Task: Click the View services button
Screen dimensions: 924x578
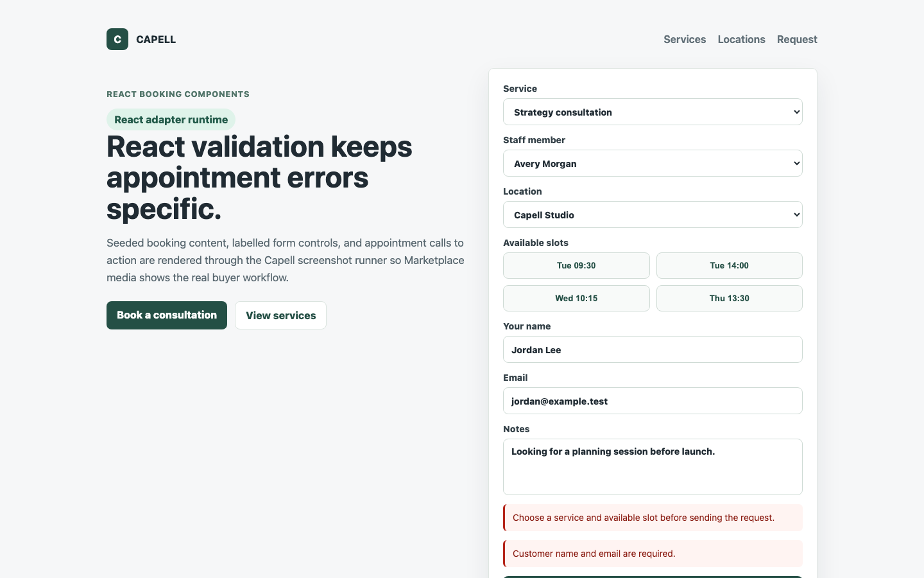Action: [x=280, y=315]
